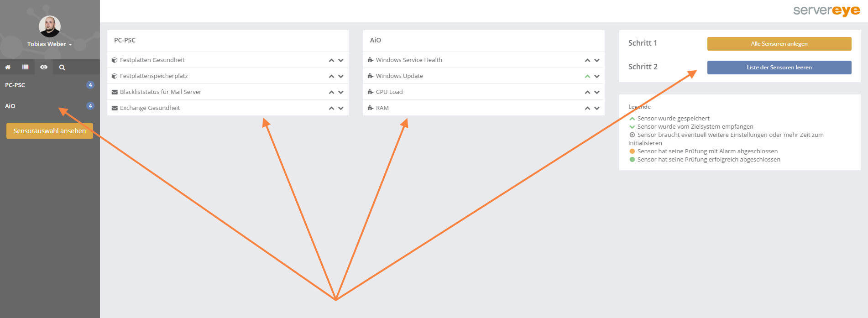868x318 pixels.
Task: Click the green up arrow for Windows Update
Action: click(587, 76)
